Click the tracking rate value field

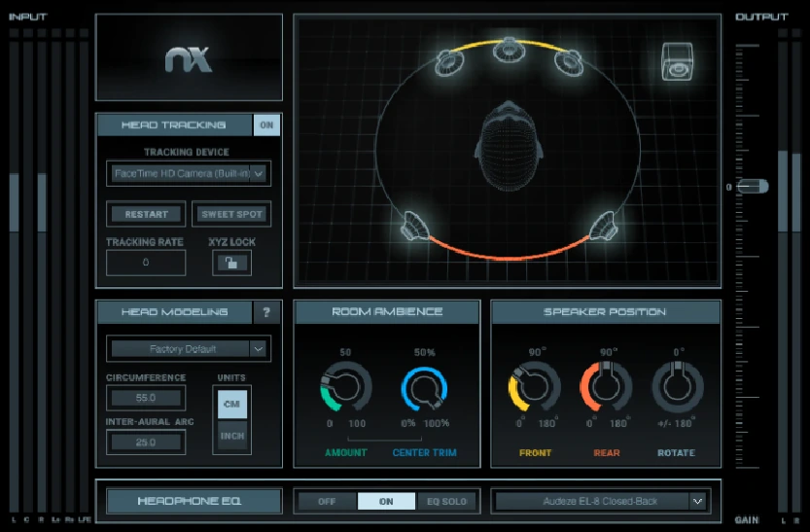(x=146, y=263)
